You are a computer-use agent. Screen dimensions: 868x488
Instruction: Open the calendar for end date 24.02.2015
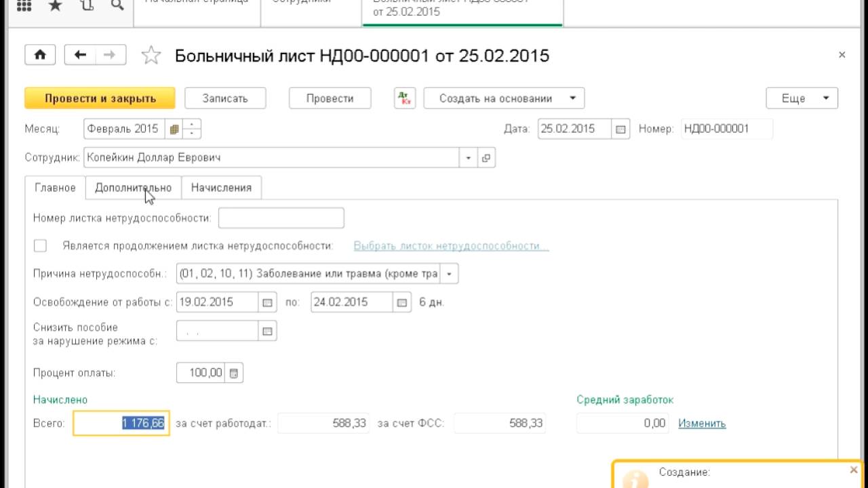402,302
